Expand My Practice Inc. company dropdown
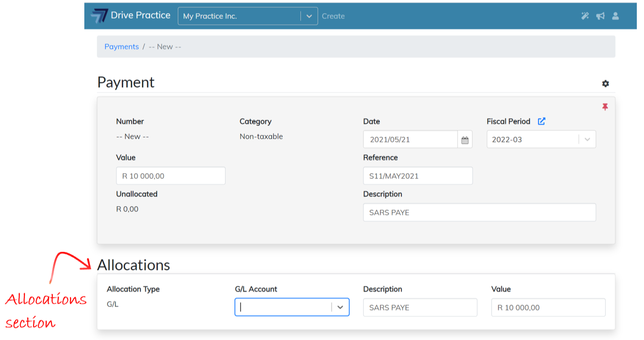This screenshot has width=644, height=340. pos(310,16)
